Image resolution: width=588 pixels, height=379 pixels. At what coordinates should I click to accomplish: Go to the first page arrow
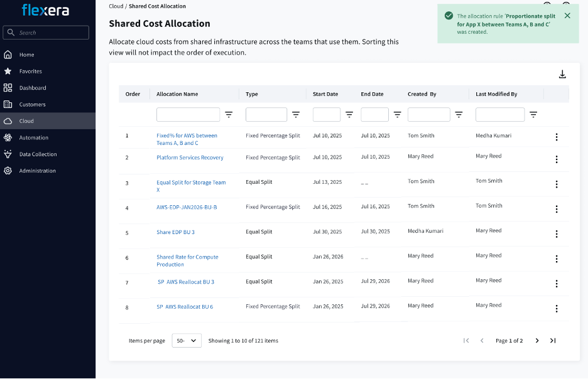(466, 341)
